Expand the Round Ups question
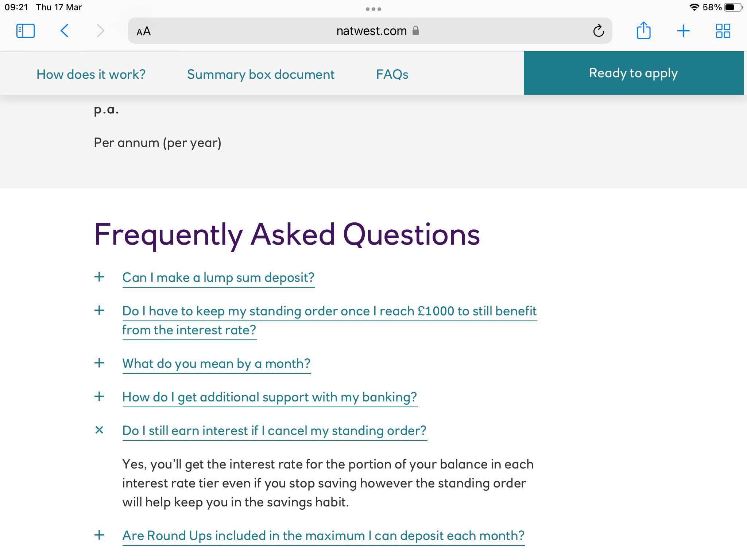This screenshot has width=747, height=560. tap(99, 535)
